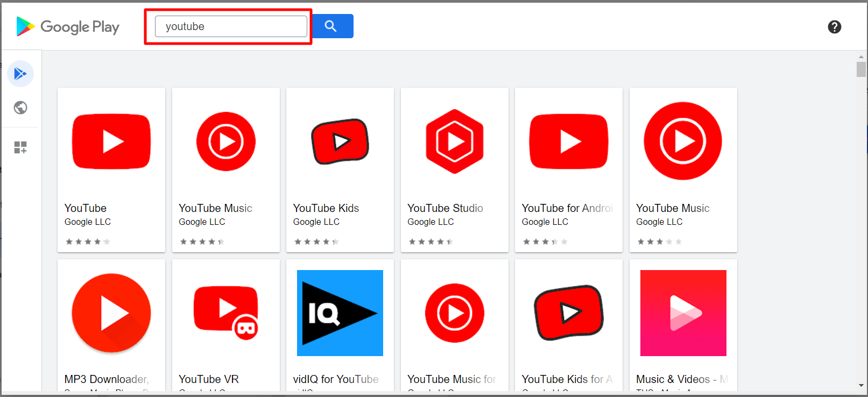Viewport: 868px width, 397px height.
Task: Focus the search field containing youtube
Action: click(231, 26)
